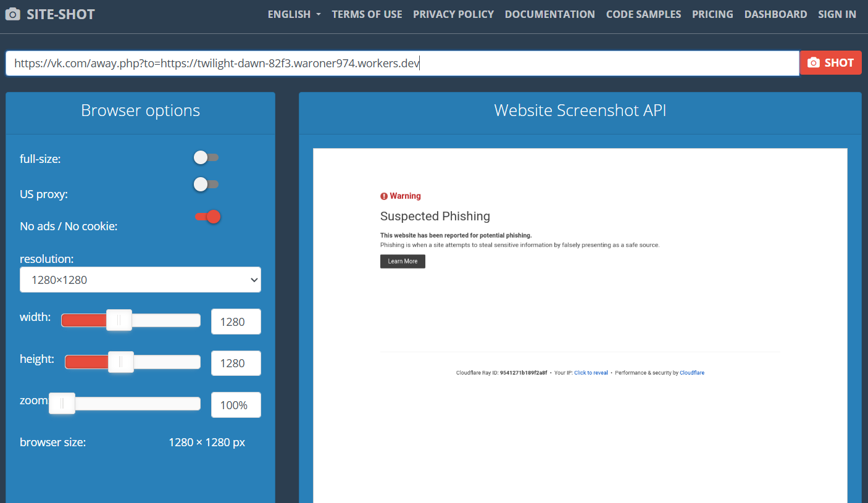868x503 pixels.
Task: Open CODE SAMPLES in navigation
Action: coord(643,14)
